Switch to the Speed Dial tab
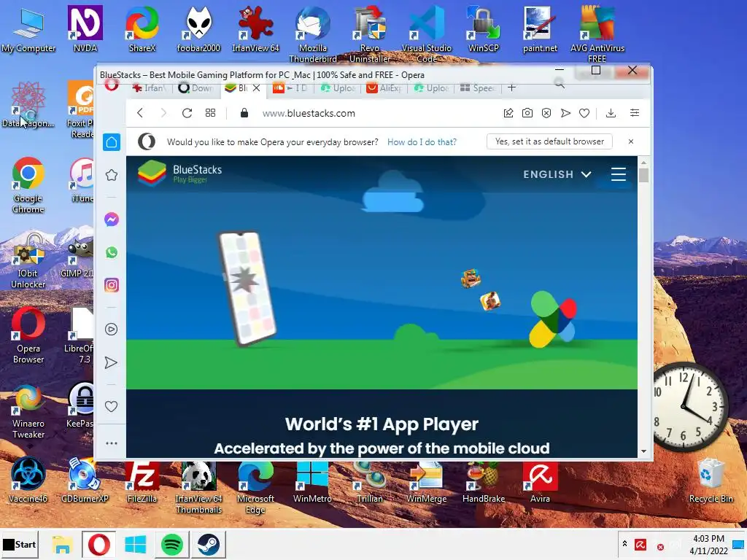The image size is (747, 560). click(478, 88)
